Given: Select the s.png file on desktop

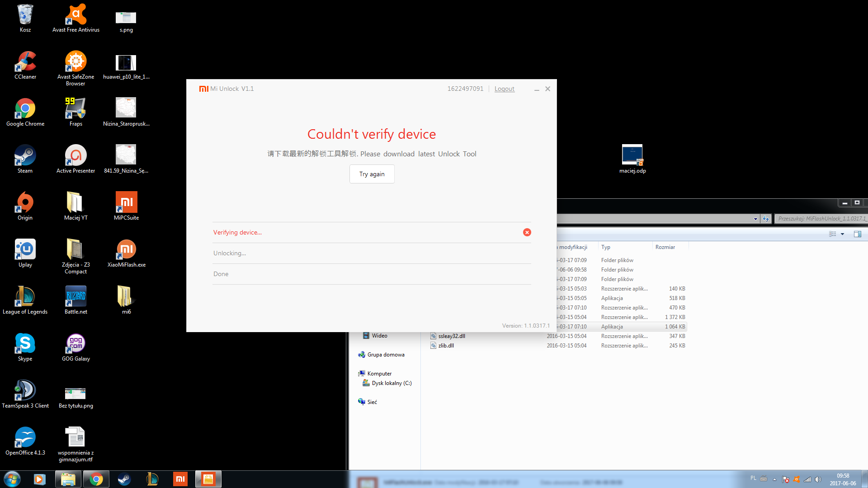Looking at the screenshot, I should (126, 21).
